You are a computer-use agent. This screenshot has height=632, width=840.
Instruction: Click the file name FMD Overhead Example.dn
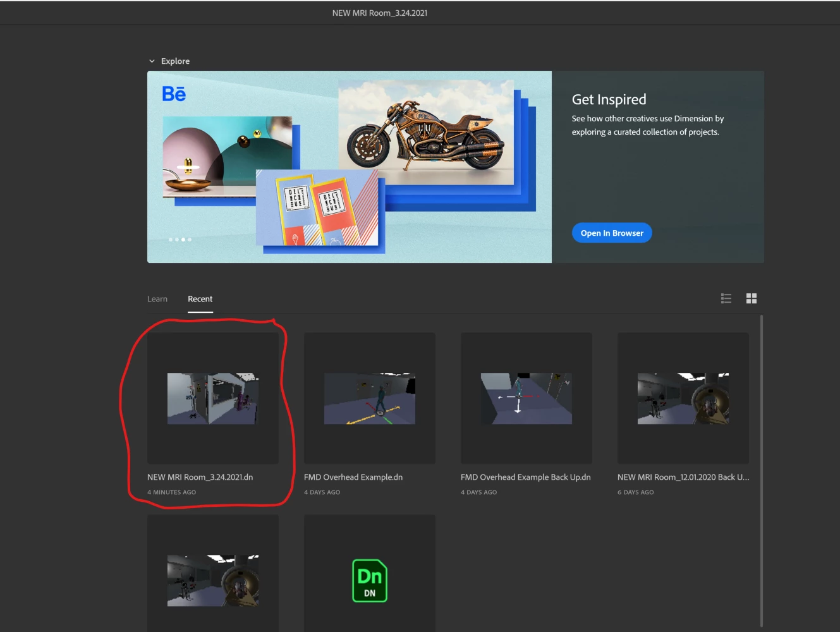353,477
